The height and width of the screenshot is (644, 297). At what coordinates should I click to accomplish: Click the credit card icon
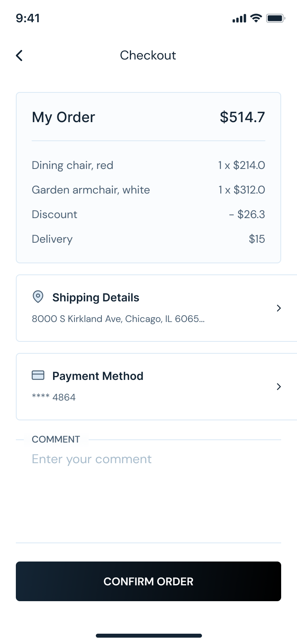(x=38, y=375)
